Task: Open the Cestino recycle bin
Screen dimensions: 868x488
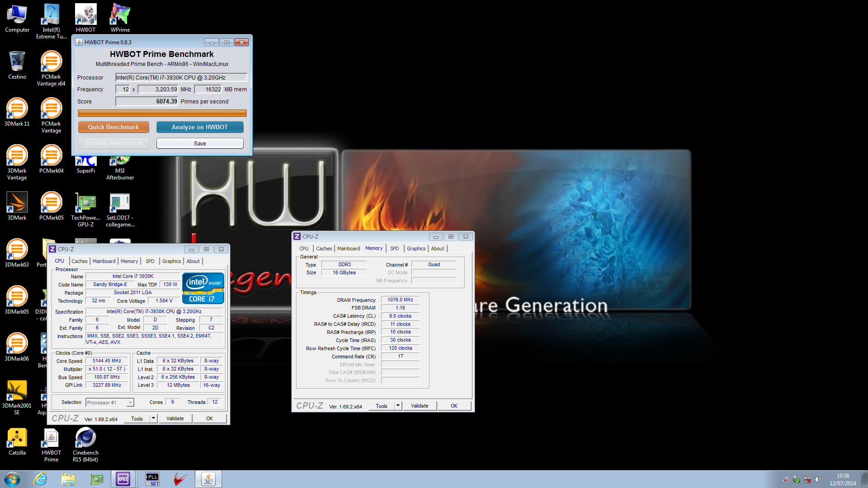Action: (x=17, y=66)
